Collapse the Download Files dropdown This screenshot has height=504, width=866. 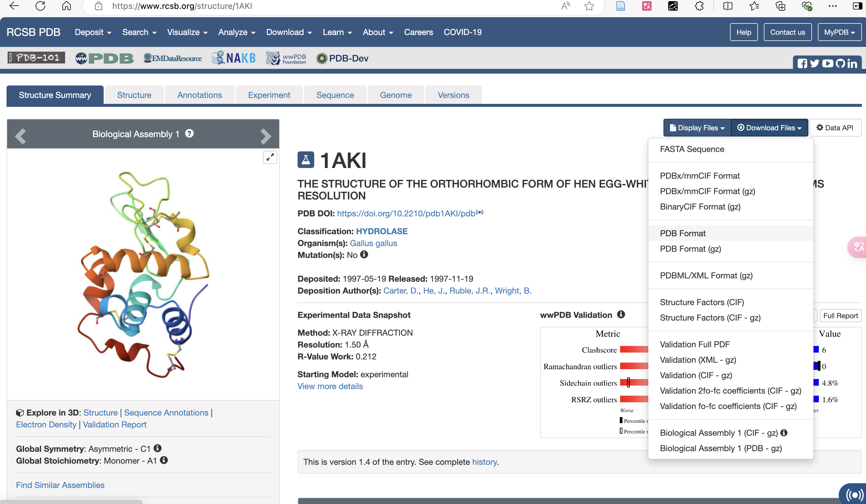pos(769,128)
